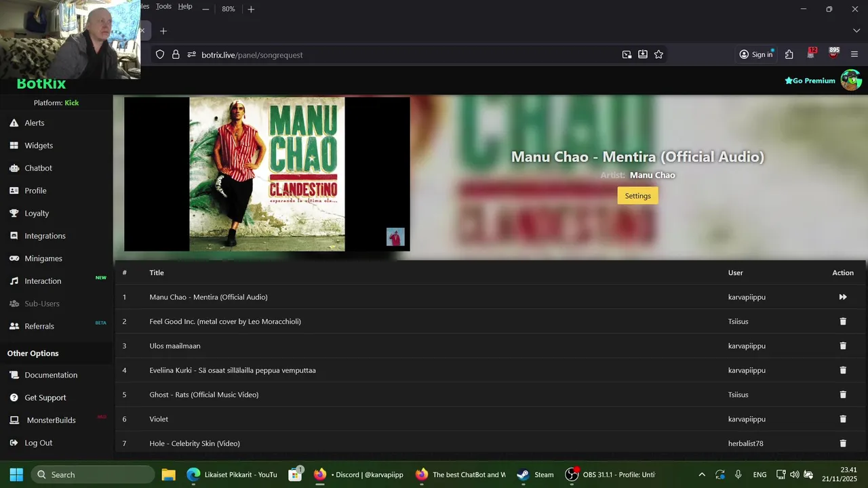
Task: Open the Windows Start menu
Action: point(16,474)
